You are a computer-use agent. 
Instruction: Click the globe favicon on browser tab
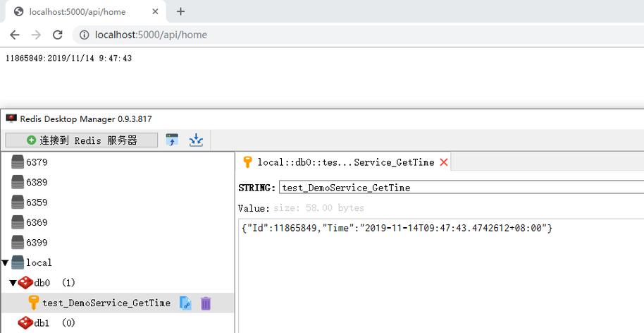click(x=18, y=11)
